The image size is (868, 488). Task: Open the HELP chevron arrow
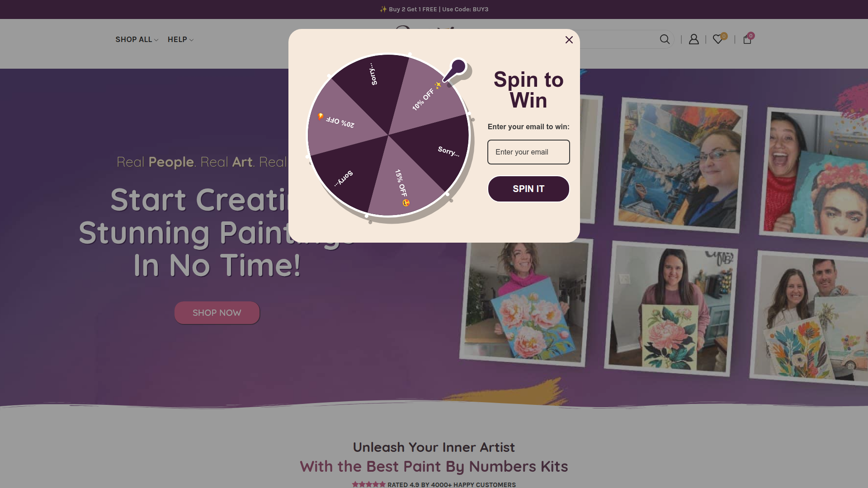191,40
